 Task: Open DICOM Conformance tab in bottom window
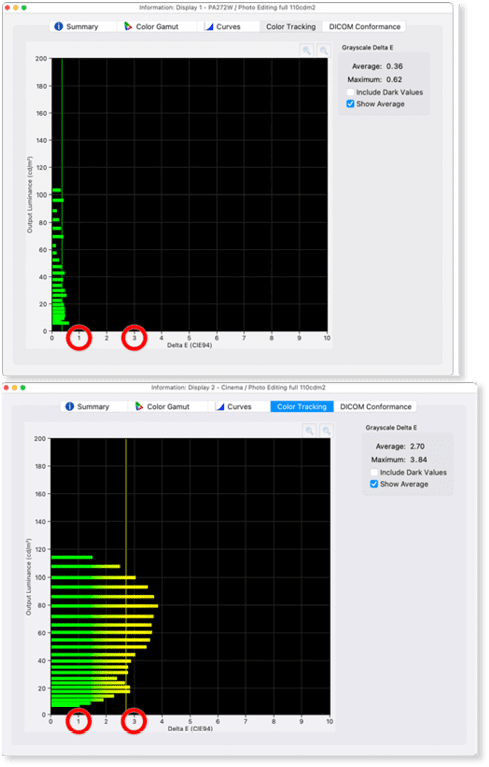[376, 406]
